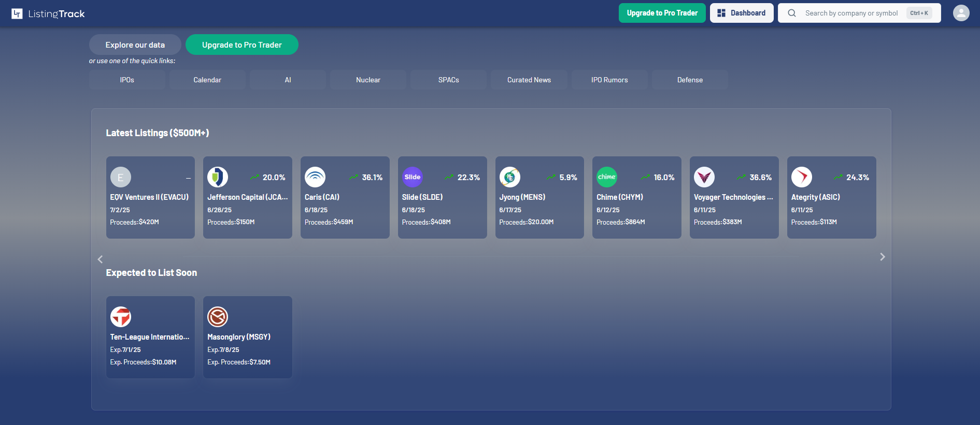Open the Jefferson Capital listing name

pos(248,197)
